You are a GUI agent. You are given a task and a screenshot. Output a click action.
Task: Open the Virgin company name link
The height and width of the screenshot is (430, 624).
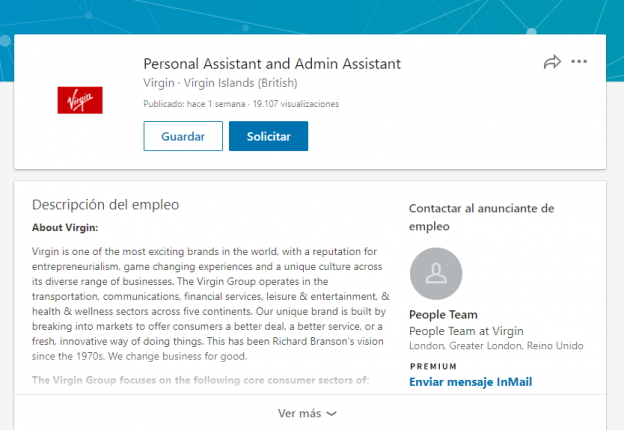click(x=159, y=83)
